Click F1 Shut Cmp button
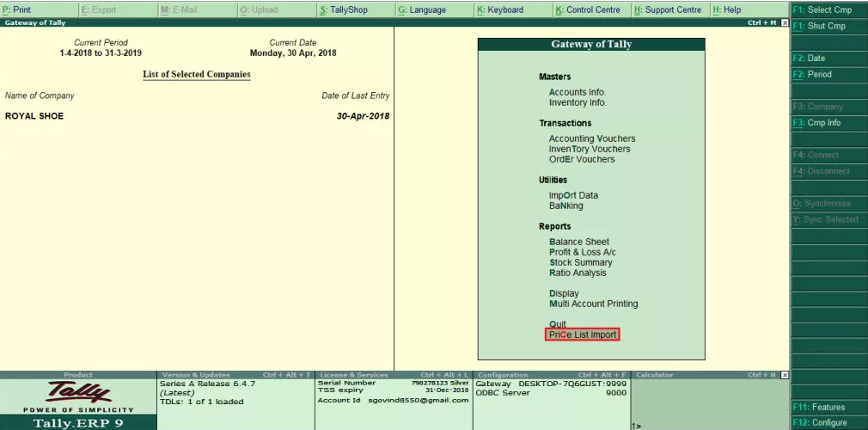This screenshot has width=868, height=430. (829, 26)
